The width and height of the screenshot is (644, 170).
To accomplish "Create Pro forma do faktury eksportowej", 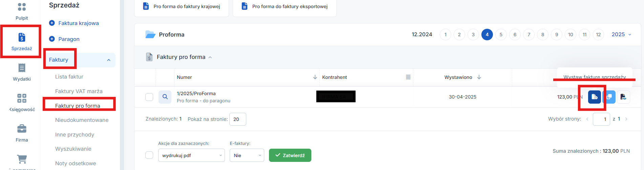I will click(285, 6).
